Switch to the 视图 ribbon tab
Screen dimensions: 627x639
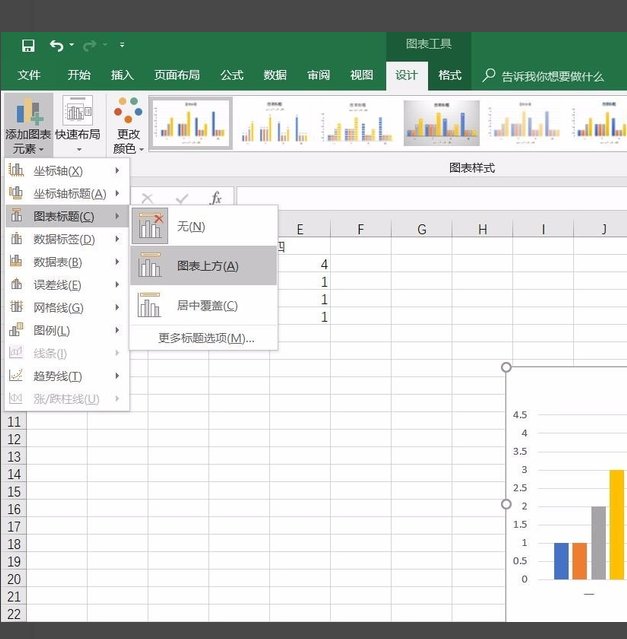pos(362,75)
